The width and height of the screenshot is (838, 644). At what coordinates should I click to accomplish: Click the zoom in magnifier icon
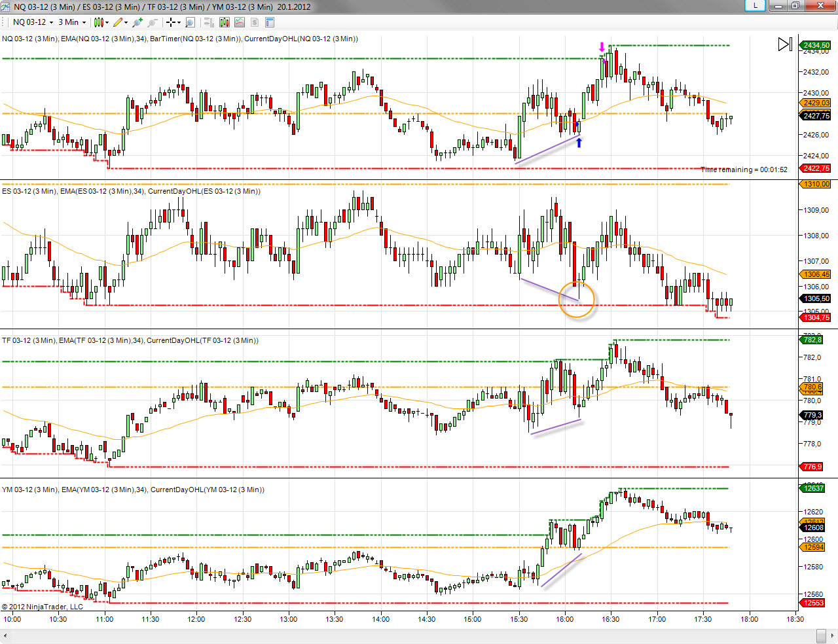click(137, 22)
